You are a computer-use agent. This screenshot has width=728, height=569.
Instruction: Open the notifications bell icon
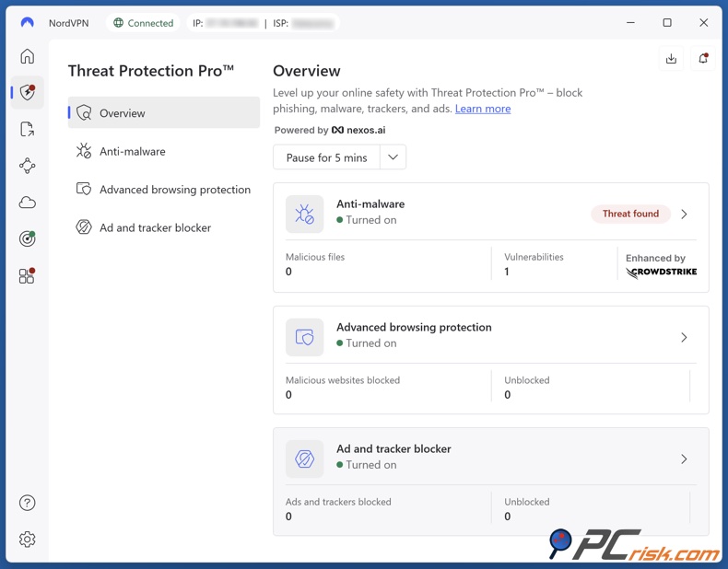click(703, 59)
